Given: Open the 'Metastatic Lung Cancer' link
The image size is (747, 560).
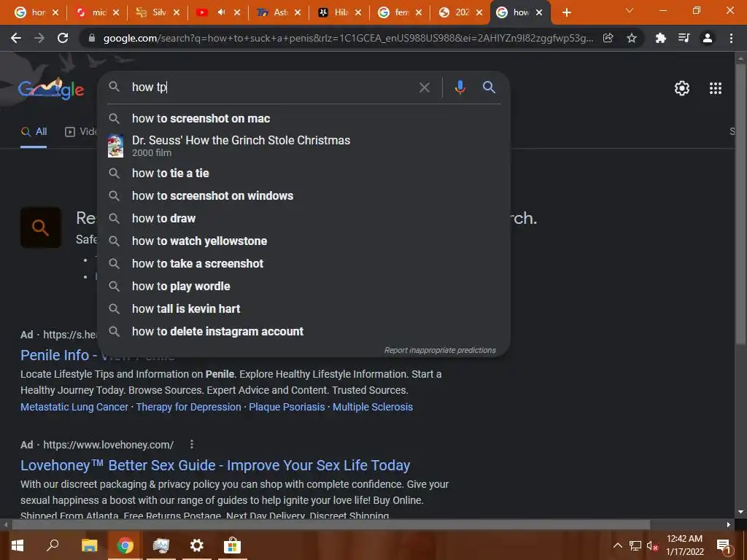Looking at the screenshot, I should (x=74, y=407).
